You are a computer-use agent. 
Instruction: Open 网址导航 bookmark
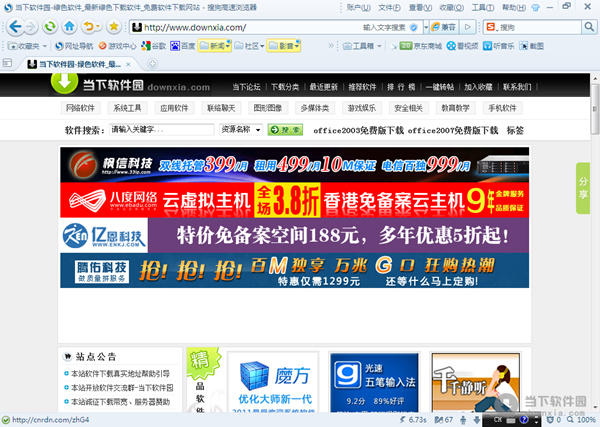pyautogui.click(x=74, y=46)
